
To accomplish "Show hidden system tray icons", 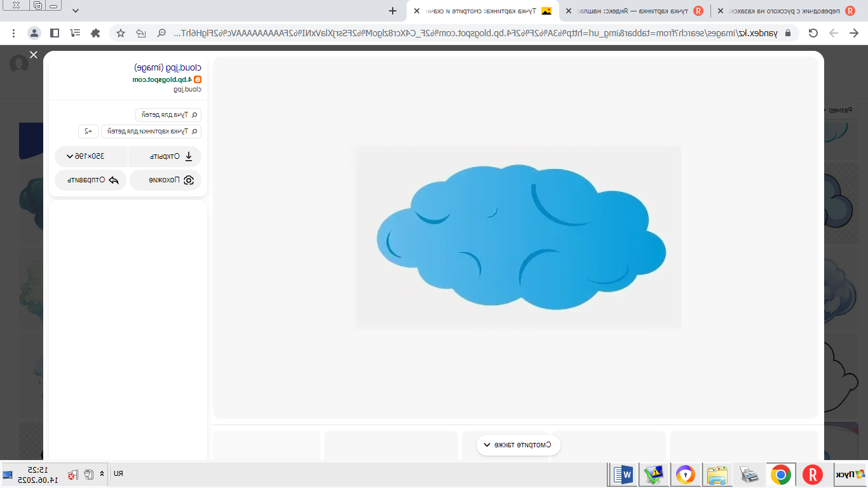I will coord(102,474).
